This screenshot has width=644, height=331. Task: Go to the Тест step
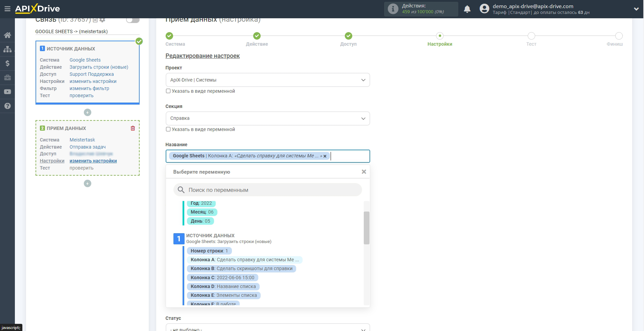click(x=531, y=36)
